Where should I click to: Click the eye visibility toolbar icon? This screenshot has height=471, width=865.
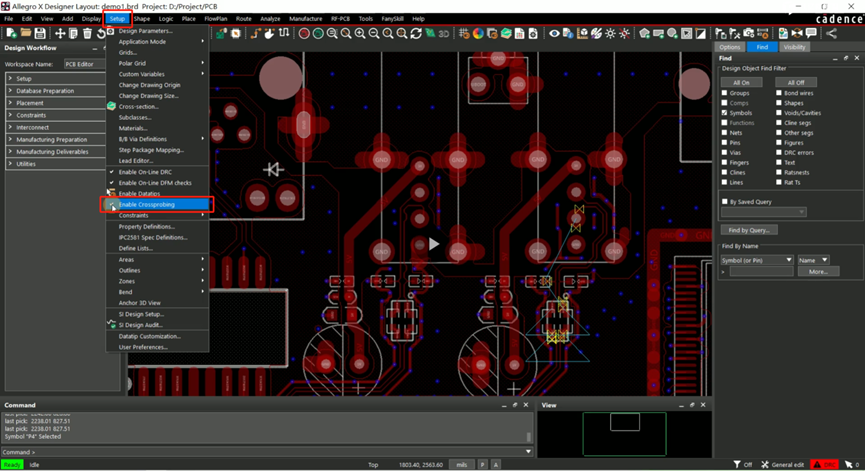554,34
